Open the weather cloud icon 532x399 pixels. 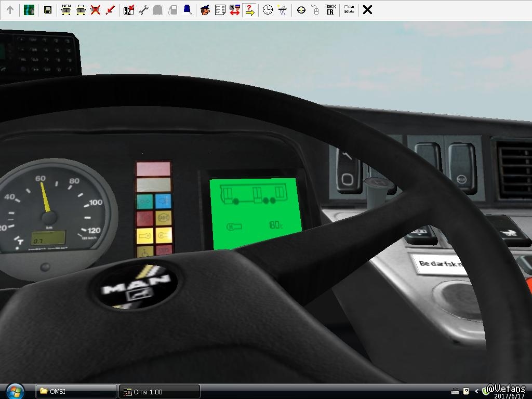point(282,10)
